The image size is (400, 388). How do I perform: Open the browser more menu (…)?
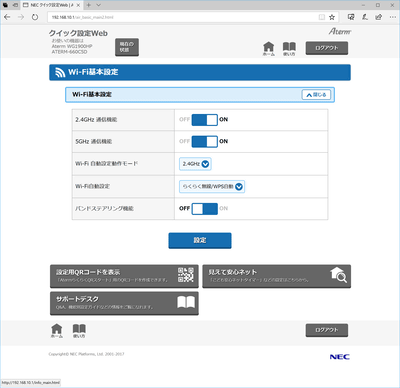coord(392,17)
